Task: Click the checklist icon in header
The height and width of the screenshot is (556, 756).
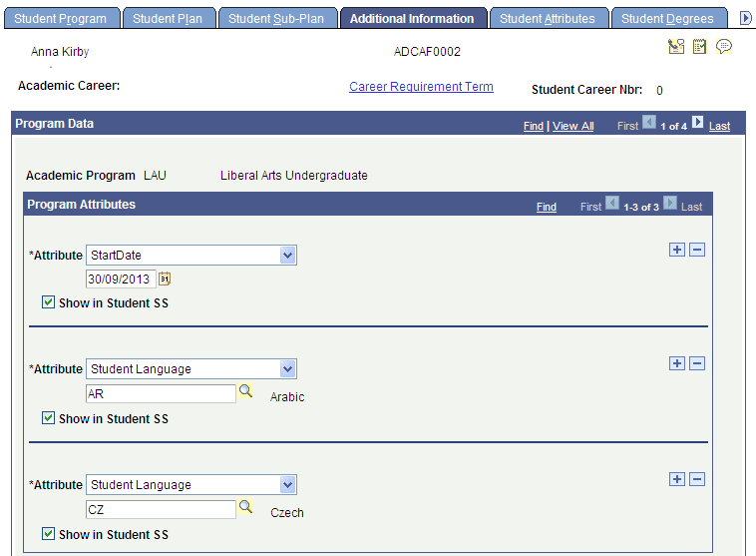Action: [699, 46]
